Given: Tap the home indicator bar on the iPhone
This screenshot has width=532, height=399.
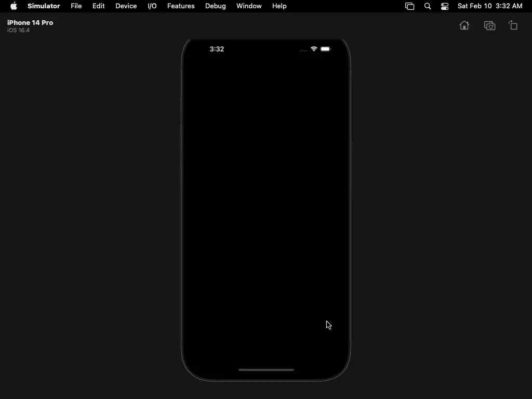Looking at the screenshot, I should [267, 370].
